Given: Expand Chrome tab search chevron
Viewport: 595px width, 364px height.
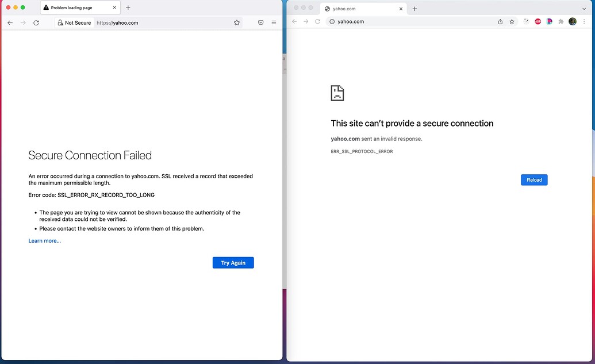Looking at the screenshot, I should pyautogui.click(x=585, y=9).
